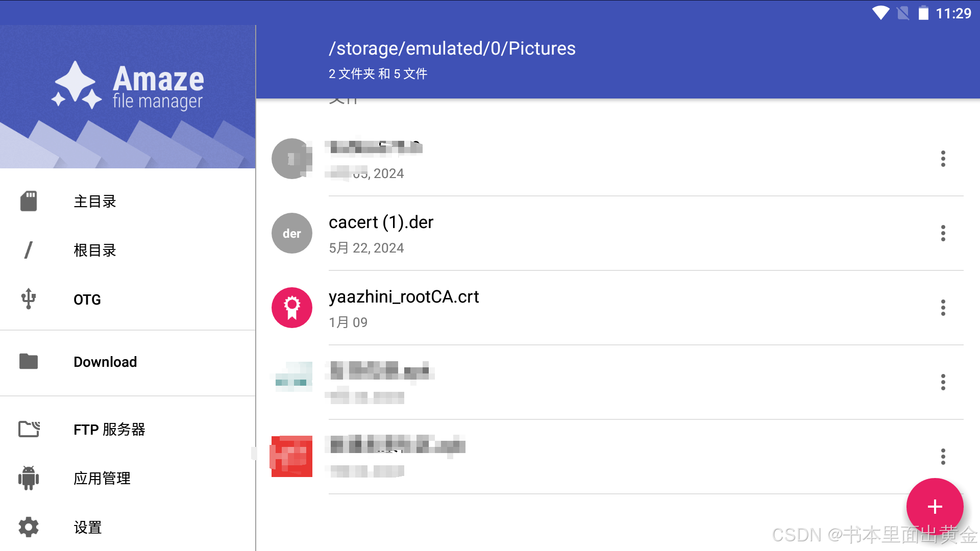The width and height of the screenshot is (980, 551).
Task: Click the gear icon for 设置
Action: point(29,527)
